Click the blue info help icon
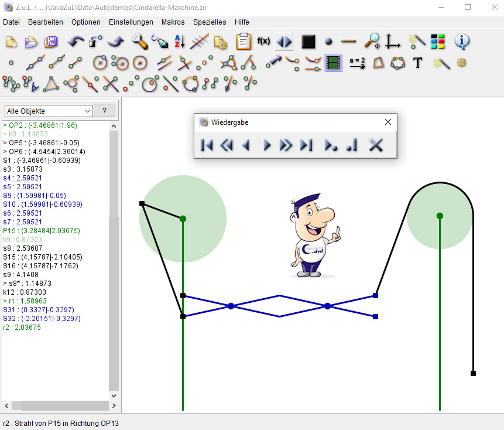The image size is (504, 430). click(462, 42)
